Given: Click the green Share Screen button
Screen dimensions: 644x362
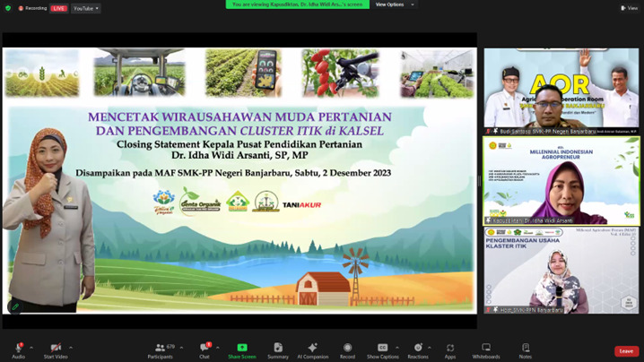Looking at the screenshot, I should point(241,348).
